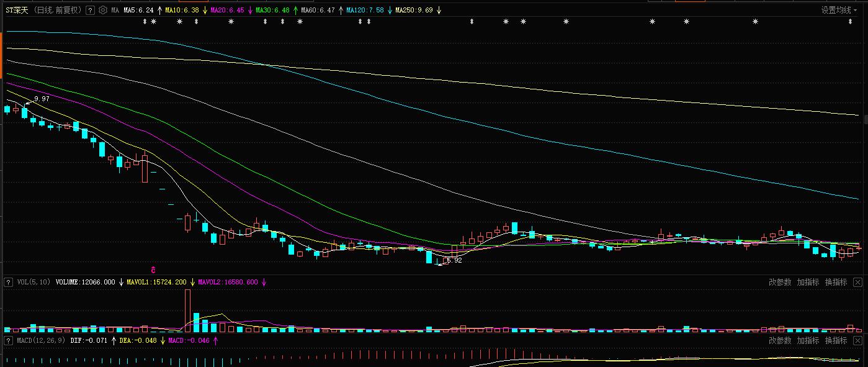The height and width of the screenshot is (367, 868).
Task: Open the MA settings gear icon
Action: [103, 11]
